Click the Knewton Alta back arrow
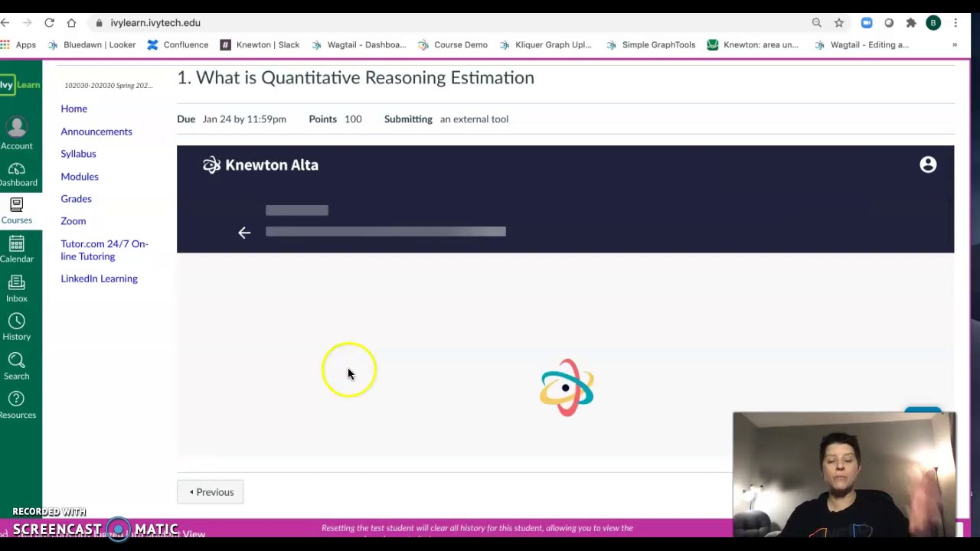This screenshot has height=551, width=980. click(x=244, y=233)
